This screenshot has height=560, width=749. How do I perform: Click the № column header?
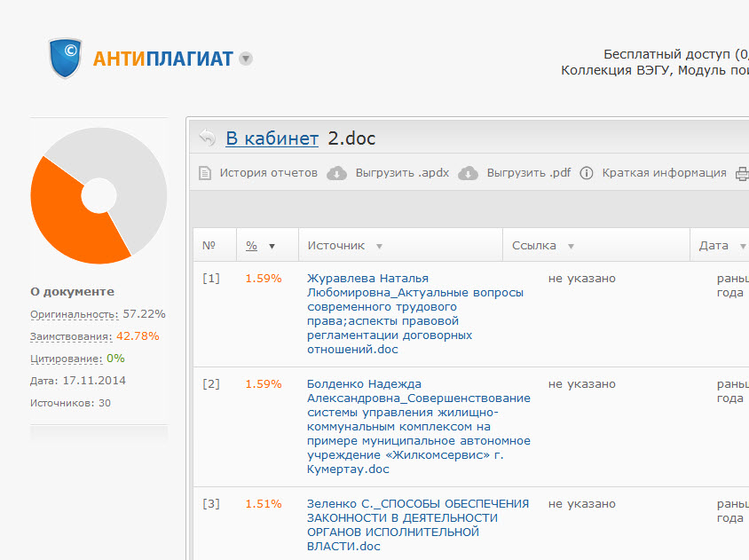point(209,246)
